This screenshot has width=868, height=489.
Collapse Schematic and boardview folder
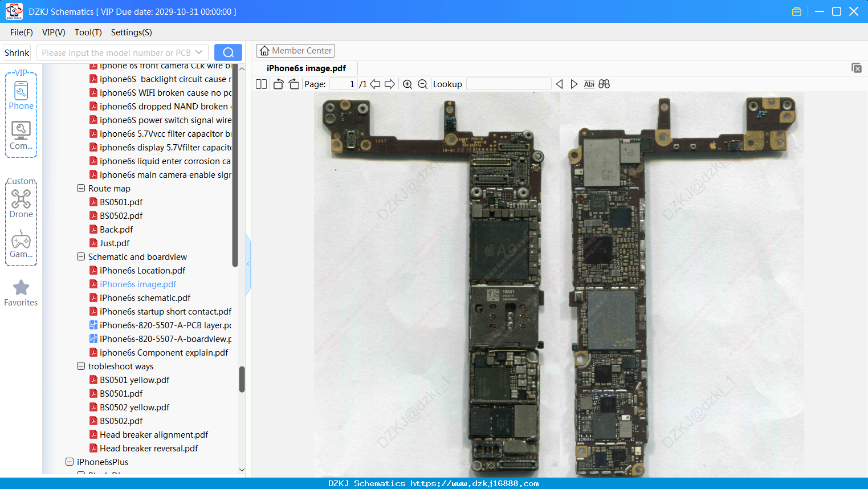click(81, 256)
